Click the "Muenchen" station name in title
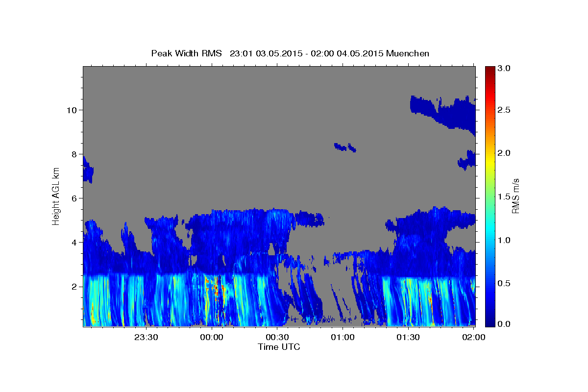The height and width of the screenshot is (392, 588). click(x=408, y=53)
